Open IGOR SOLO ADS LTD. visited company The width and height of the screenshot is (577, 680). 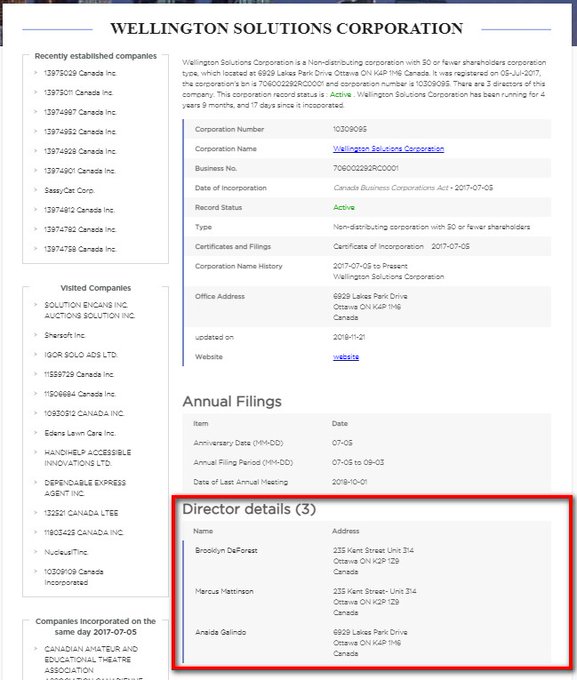point(81,355)
